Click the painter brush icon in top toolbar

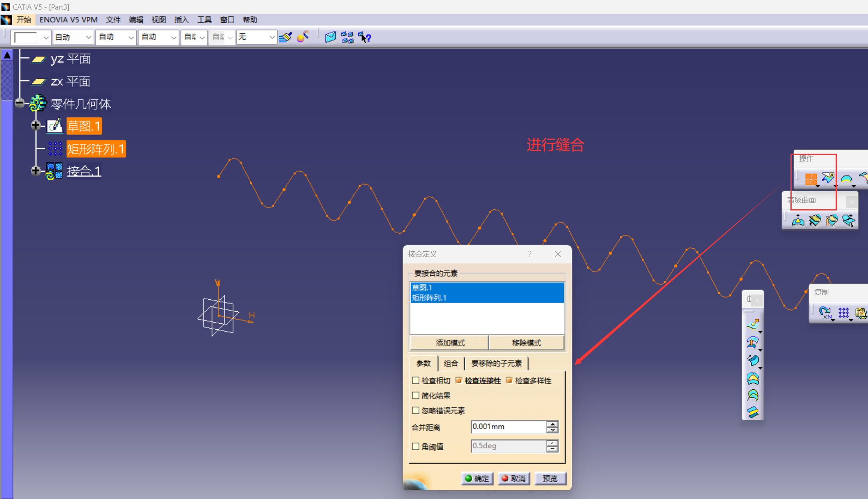tap(285, 37)
